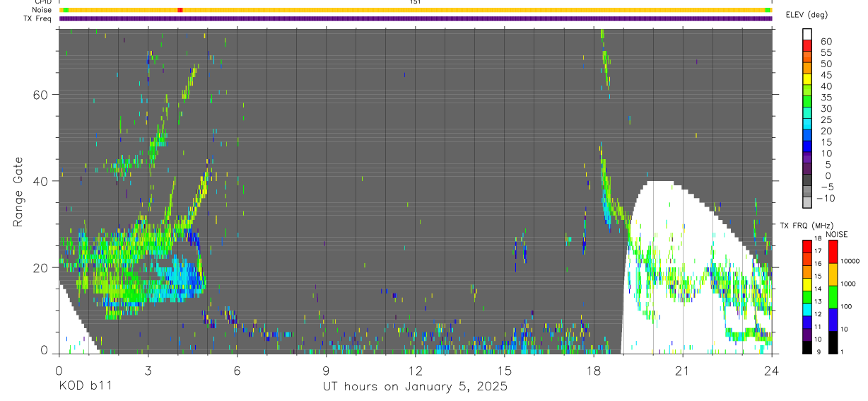Click the '10000' label on NOISE legend
868x401 pixels.
851,262
